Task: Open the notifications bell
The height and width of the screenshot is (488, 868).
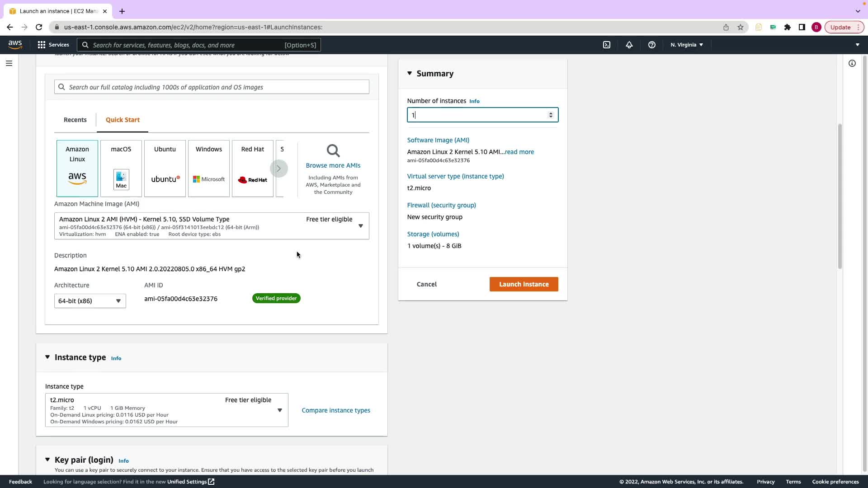Action: (629, 45)
